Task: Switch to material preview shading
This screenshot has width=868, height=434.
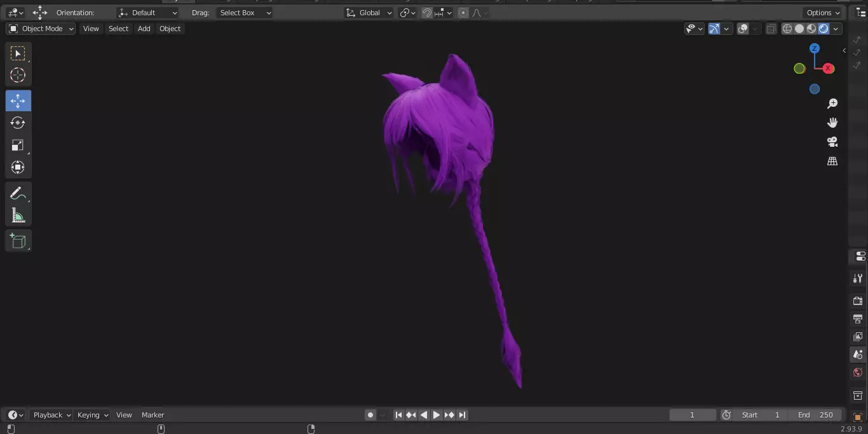Action: (x=811, y=29)
